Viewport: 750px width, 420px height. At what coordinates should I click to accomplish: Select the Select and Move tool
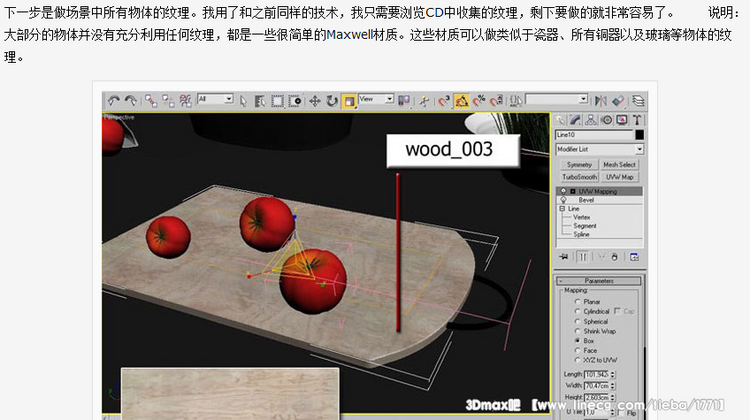[x=315, y=101]
